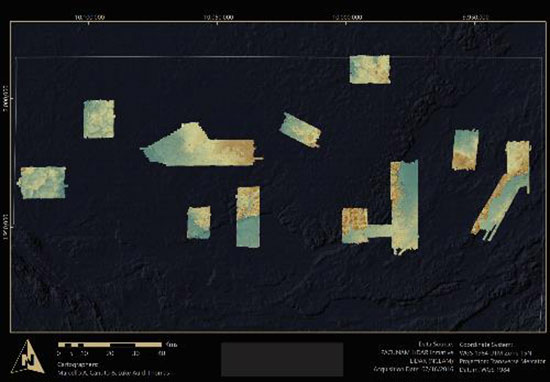Image resolution: width=550 pixels, height=382 pixels.
Task: Click the map scale bar in kilometres
Action: click(x=110, y=345)
